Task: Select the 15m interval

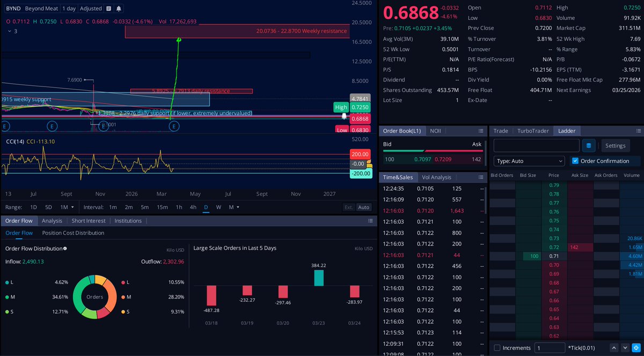Action: tap(162, 207)
